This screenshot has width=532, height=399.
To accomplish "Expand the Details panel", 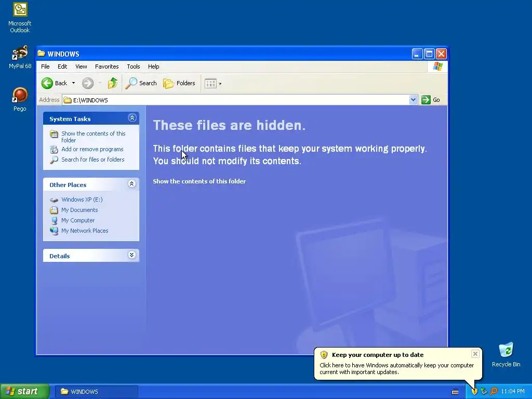I will click(x=132, y=255).
